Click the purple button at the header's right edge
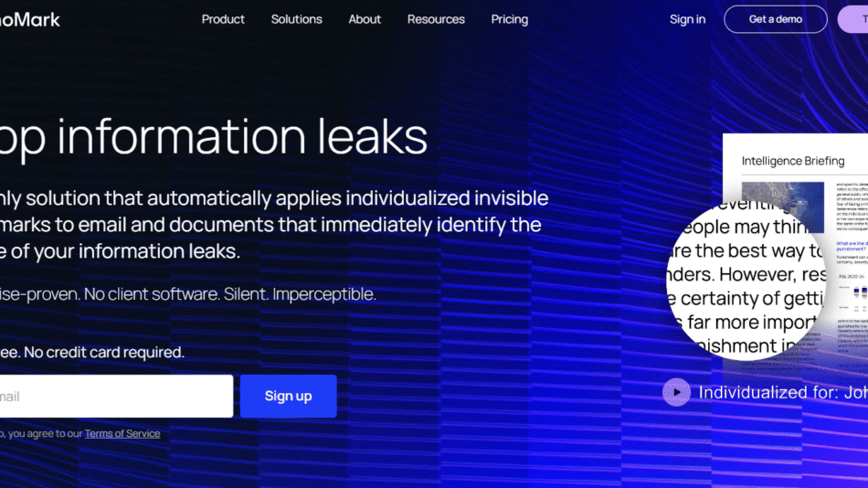Viewport: 868px width, 488px height. coord(853,19)
